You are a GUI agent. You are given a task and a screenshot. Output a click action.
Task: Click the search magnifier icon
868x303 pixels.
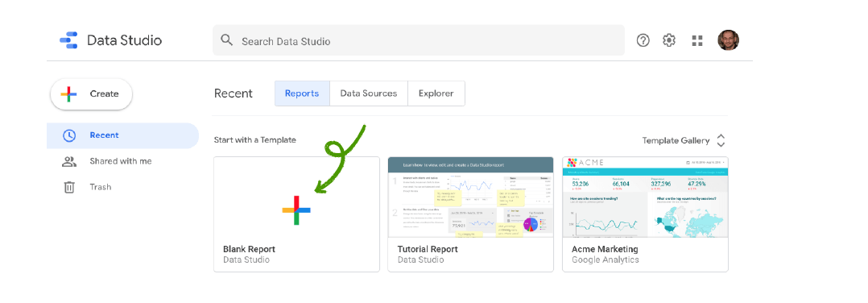point(226,40)
